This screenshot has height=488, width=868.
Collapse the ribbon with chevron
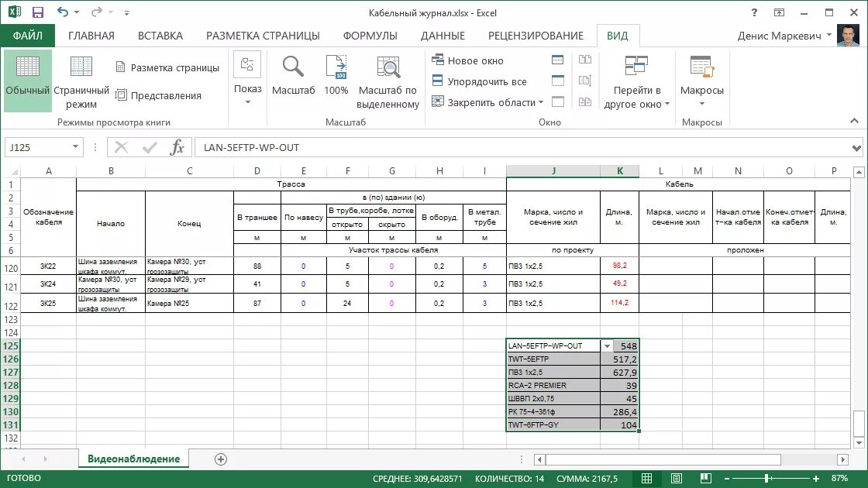tap(854, 121)
